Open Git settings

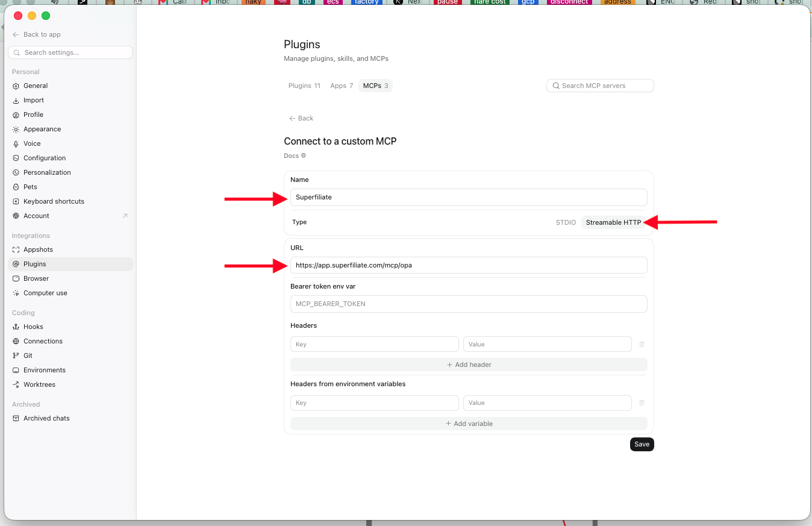pyautogui.click(x=70, y=355)
